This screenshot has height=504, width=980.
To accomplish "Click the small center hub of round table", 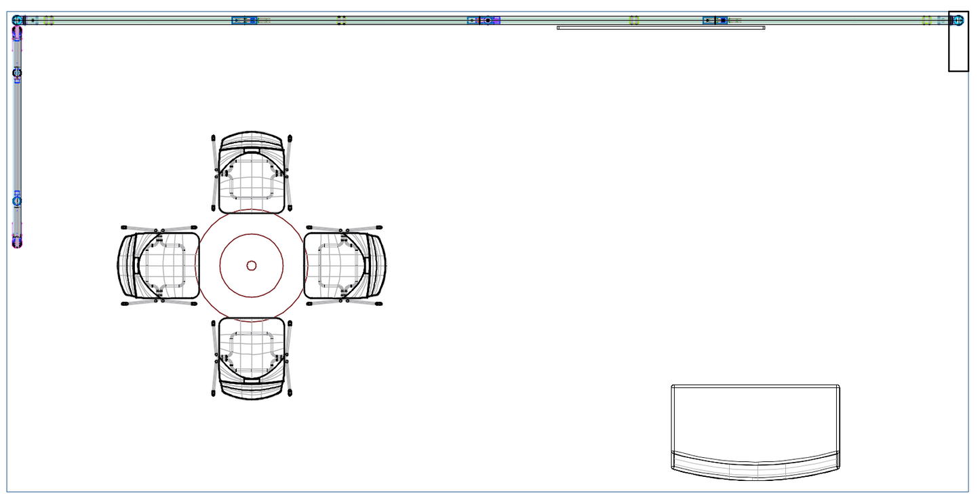I will [x=252, y=265].
